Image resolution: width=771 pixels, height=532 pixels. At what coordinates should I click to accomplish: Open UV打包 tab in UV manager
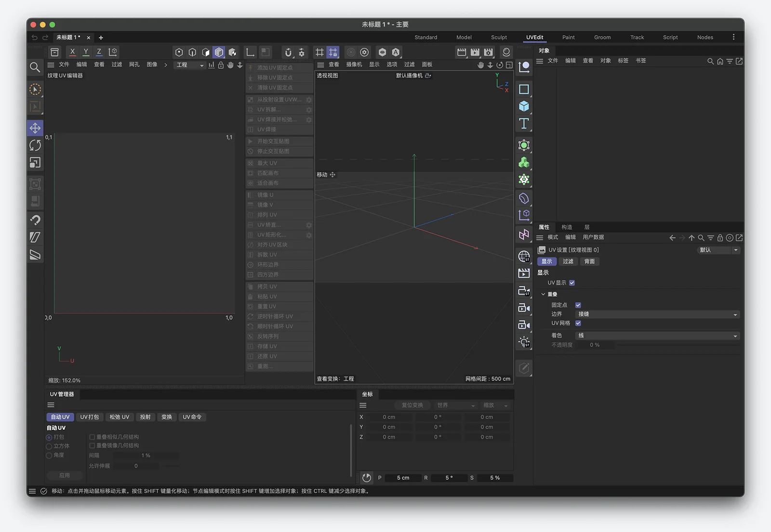tap(90, 417)
